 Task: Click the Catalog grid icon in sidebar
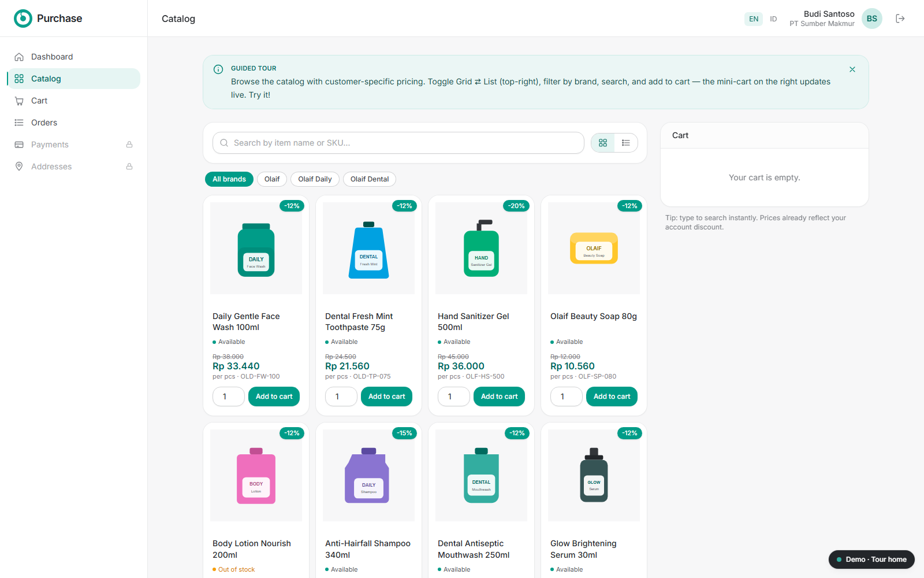[x=19, y=79]
